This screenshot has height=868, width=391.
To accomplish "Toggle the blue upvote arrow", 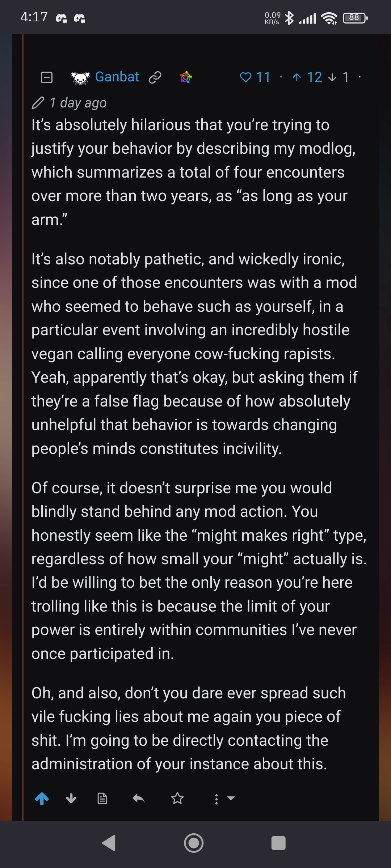I will 42,798.
